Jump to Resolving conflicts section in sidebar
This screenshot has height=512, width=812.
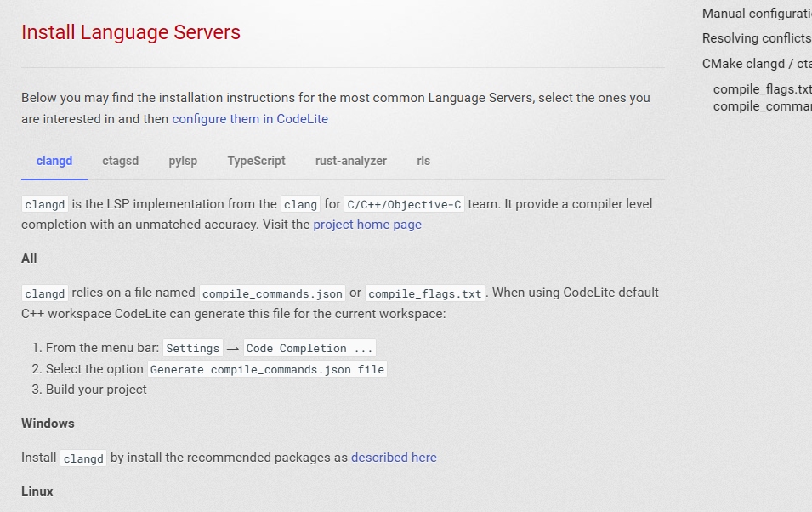coord(757,38)
